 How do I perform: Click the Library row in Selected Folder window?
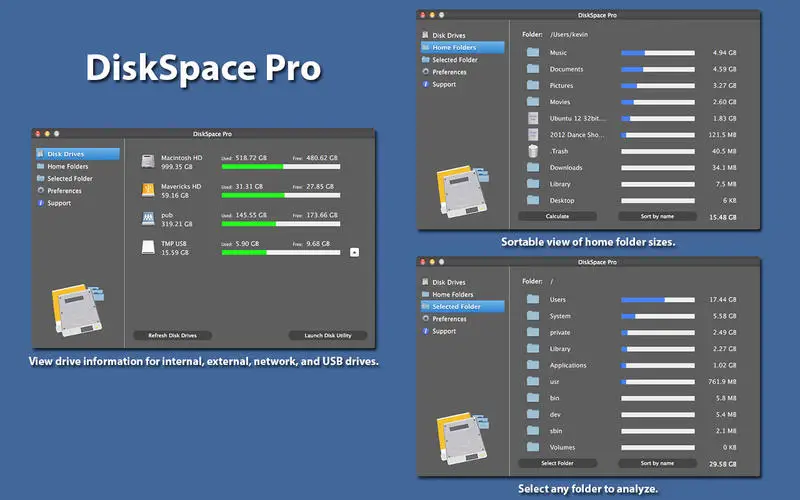click(x=631, y=348)
